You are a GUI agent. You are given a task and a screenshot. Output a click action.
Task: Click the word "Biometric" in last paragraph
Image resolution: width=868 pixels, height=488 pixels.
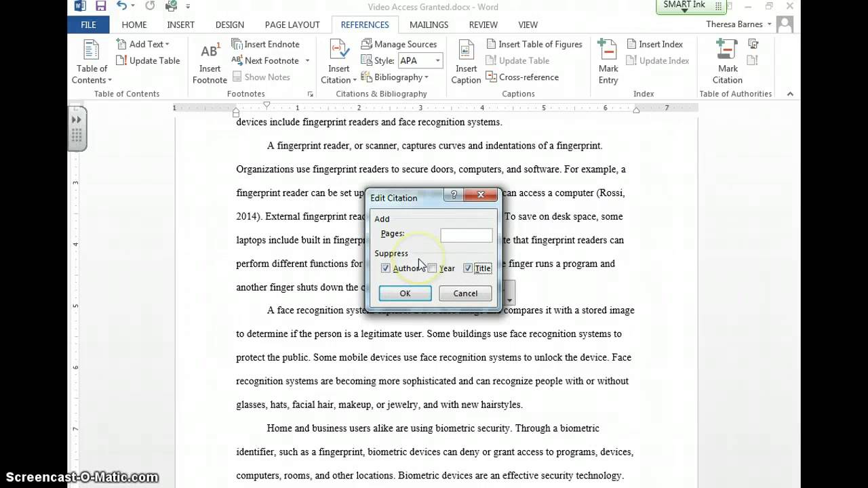point(418,476)
